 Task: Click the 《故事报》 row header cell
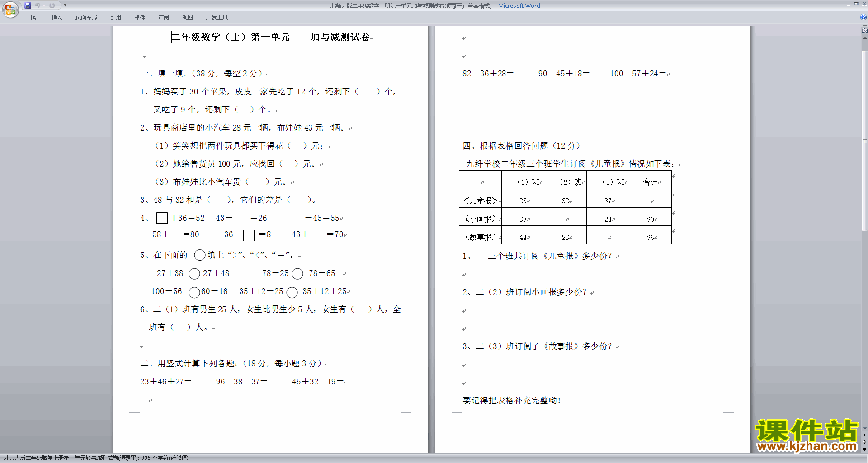pyautogui.click(x=481, y=235)
